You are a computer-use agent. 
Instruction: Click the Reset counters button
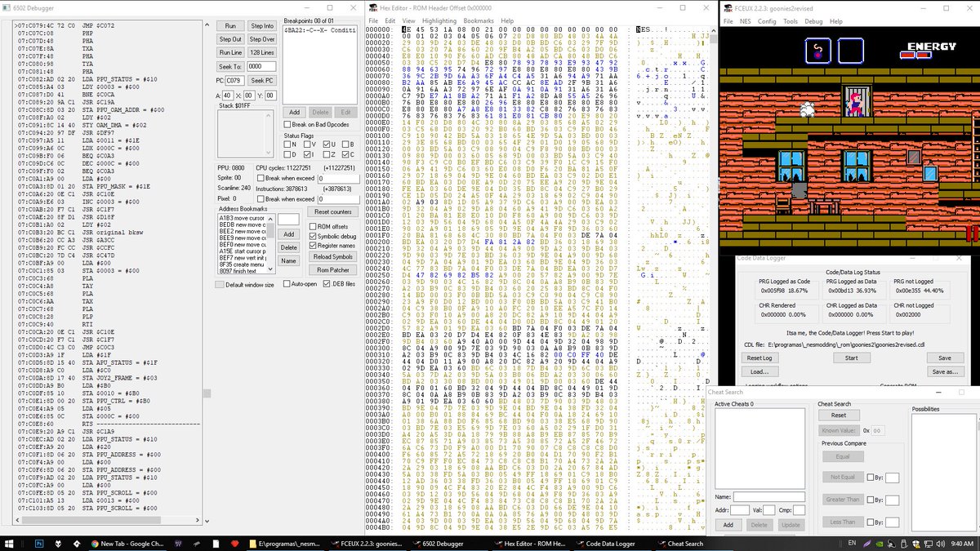tap(332, 212)
